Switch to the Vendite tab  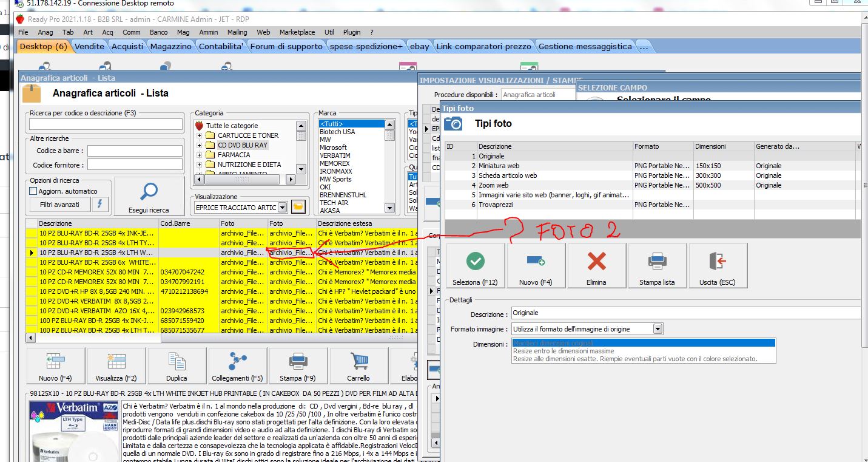(90, 46)
